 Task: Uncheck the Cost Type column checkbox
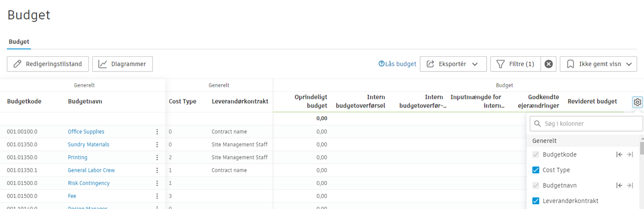pyautogui.click(x=536, y=170)
